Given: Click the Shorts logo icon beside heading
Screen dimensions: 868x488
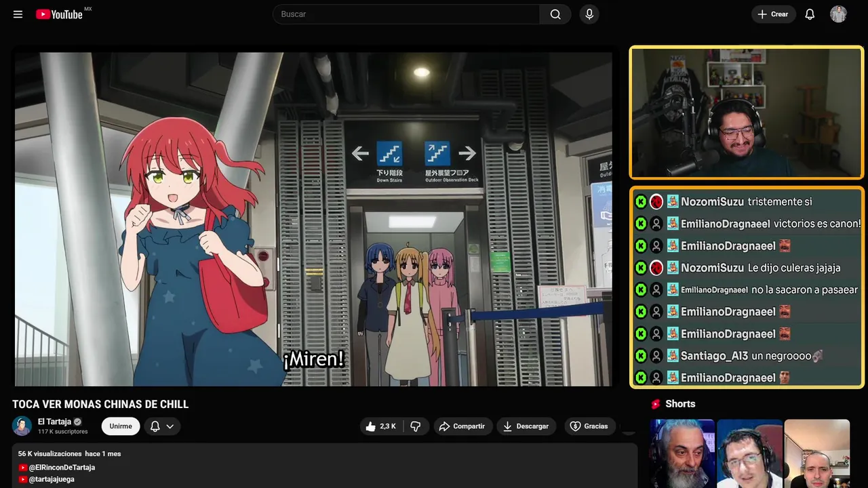Looking at the screenshot, I should point(656,404).
